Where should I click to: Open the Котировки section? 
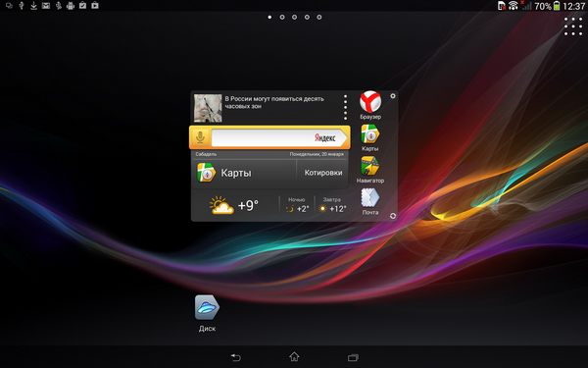pyautogui.click(x=322, y=173)
